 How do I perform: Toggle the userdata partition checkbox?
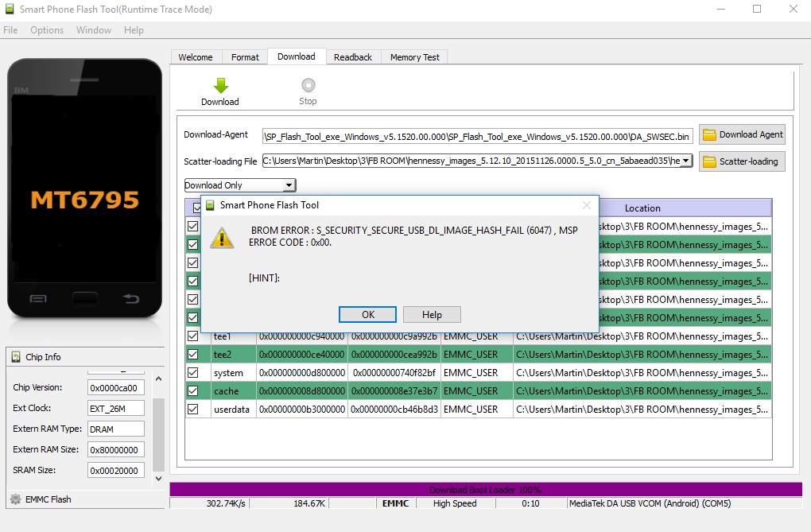pos(193,410)
